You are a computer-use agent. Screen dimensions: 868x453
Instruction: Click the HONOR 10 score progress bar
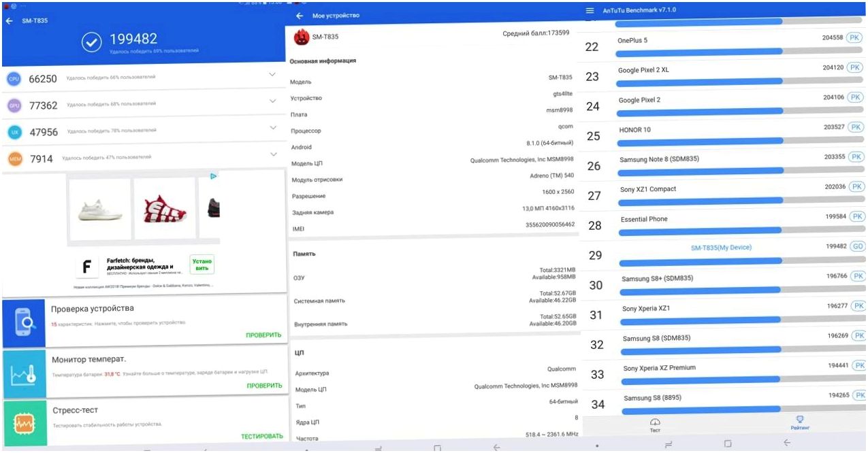[x=740, y=141]
